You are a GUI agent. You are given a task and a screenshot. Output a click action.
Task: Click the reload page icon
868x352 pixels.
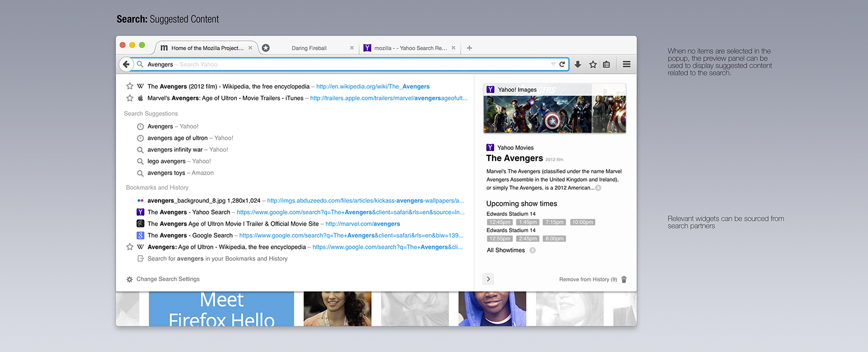tap(562, 64)
